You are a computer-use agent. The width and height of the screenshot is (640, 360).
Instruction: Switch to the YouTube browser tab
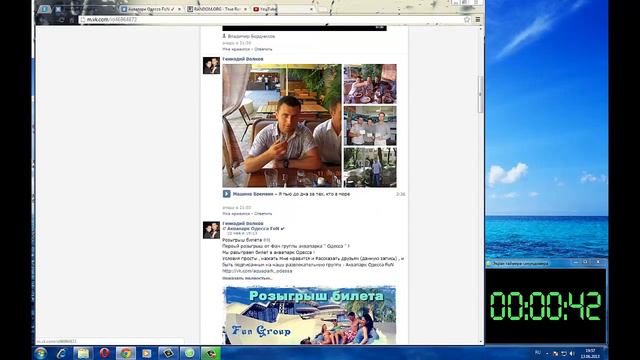282,9
